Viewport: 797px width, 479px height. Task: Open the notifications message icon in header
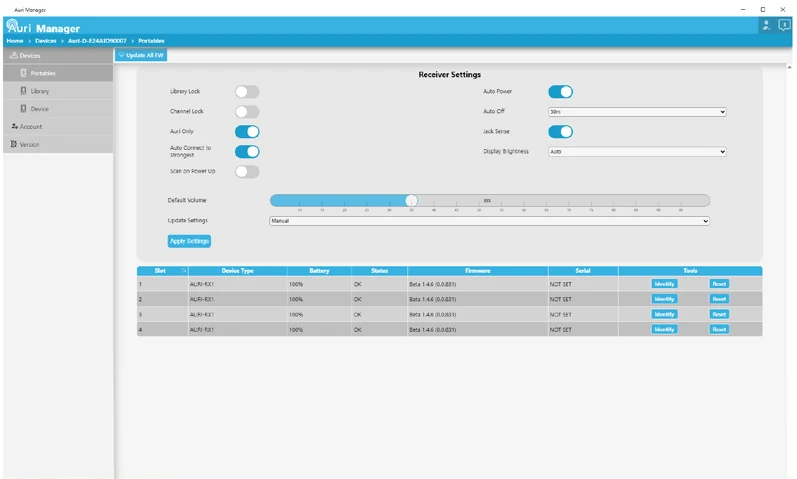[784, 25]
